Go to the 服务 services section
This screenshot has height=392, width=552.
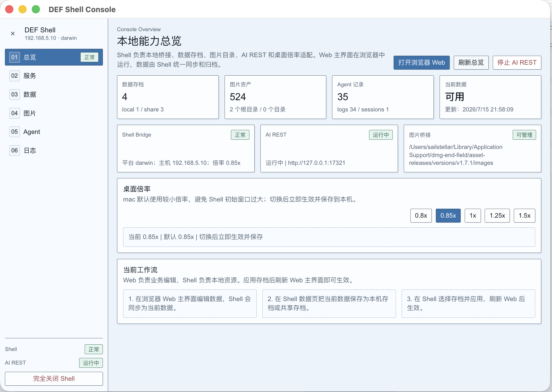point(54,76)
